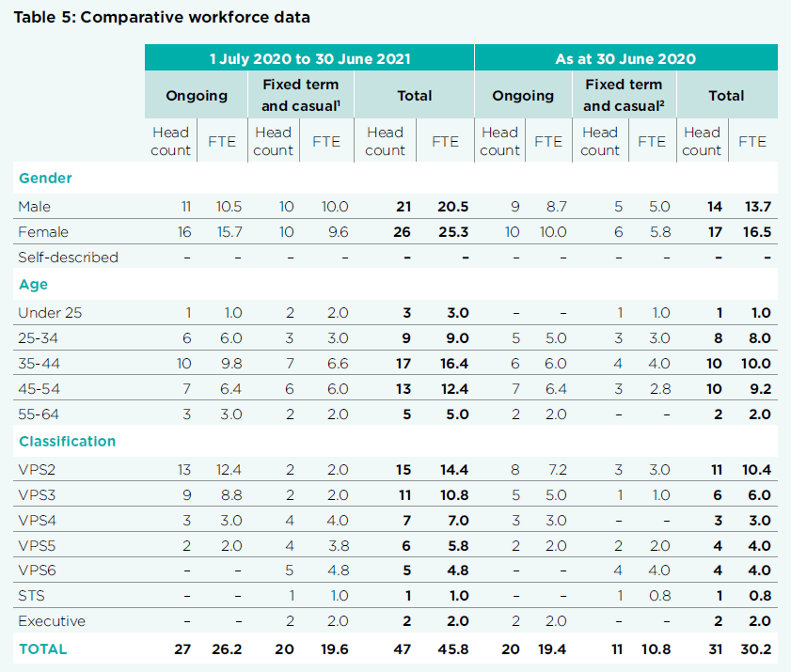Select the VPS2 classification row
791x672 pixels.
(35, 467)
